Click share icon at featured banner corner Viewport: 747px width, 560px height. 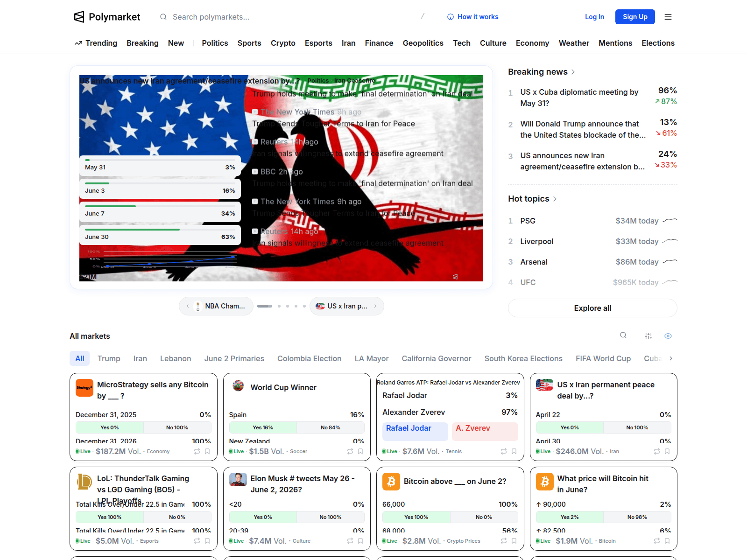[455, 277]
